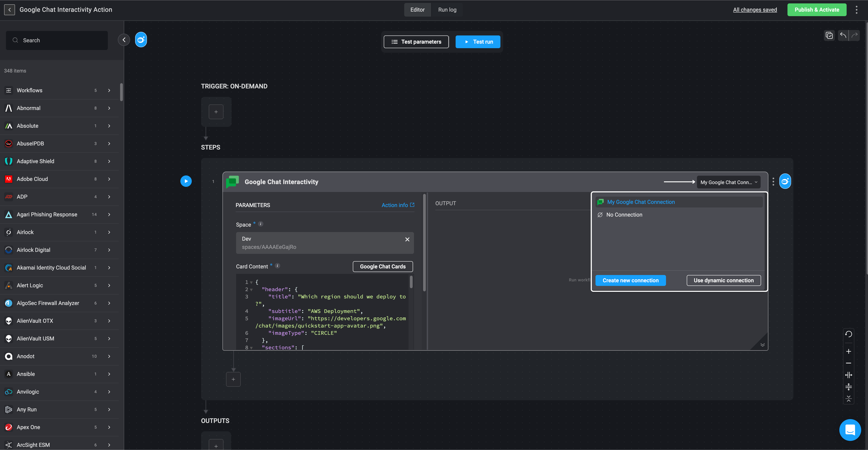Expand the AbuseIPDB category
This screenshot has height=450, width=868.
point(109,143)
